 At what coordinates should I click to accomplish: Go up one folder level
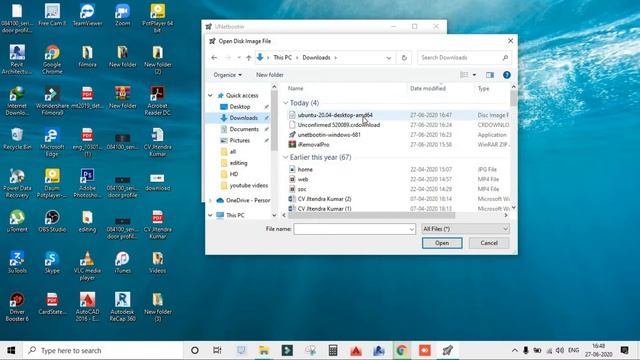tap(249, 58)
